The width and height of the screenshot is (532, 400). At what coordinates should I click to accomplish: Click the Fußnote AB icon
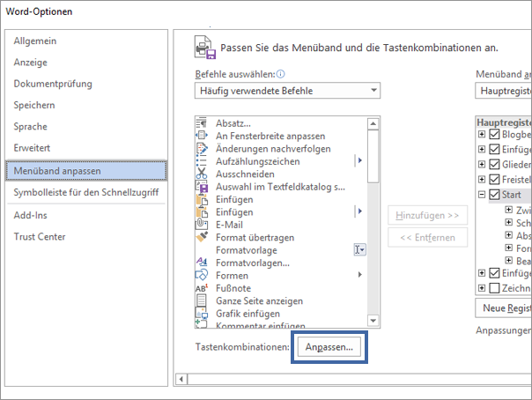point(202,288)
